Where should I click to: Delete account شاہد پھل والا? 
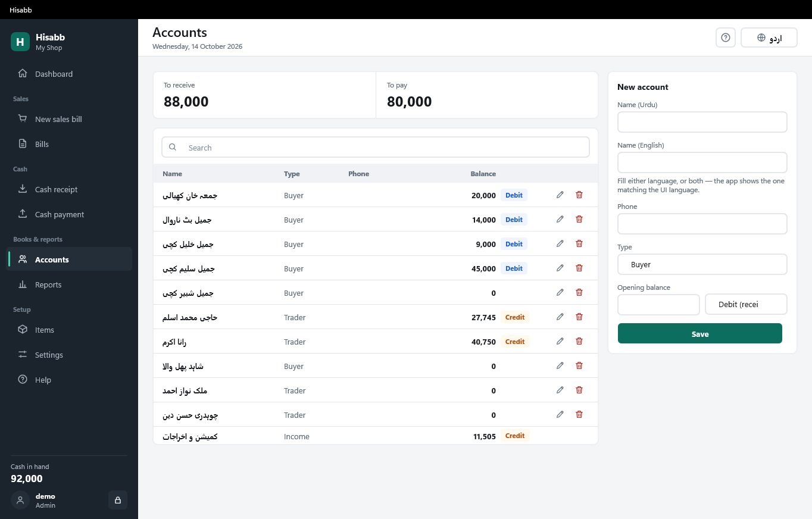coord(579,365)
